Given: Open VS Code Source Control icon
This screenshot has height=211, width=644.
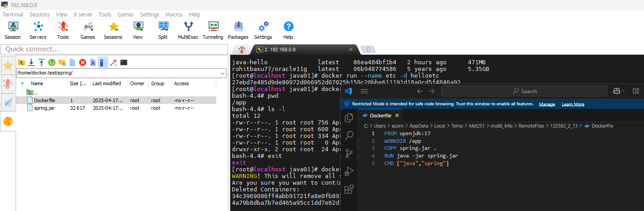Looking at the screenshot, I should 349,153.
